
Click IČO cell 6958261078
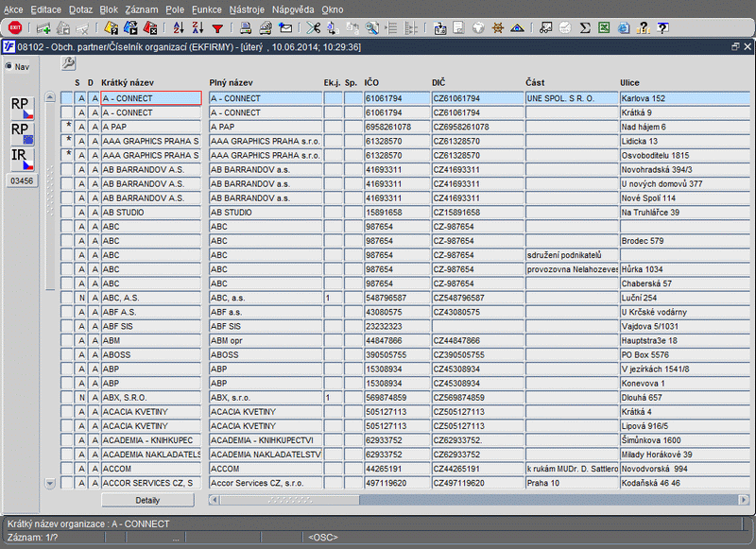[x=396, y=127]
